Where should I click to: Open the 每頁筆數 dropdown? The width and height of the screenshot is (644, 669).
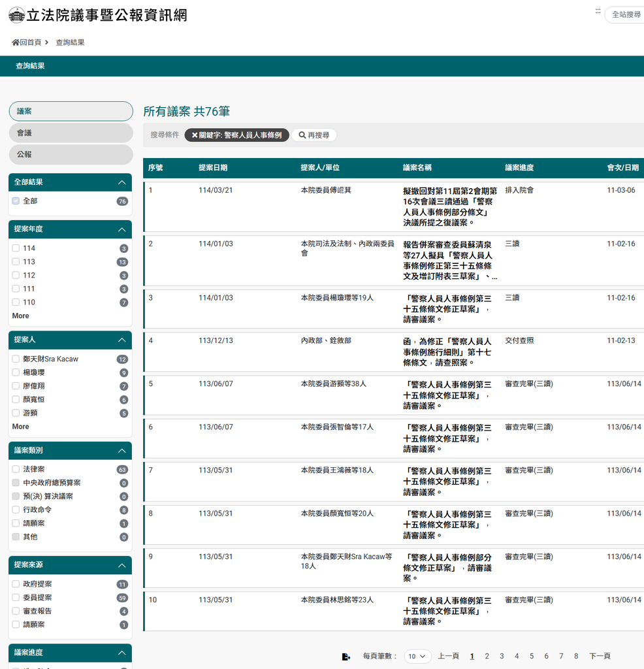[417, 657]
